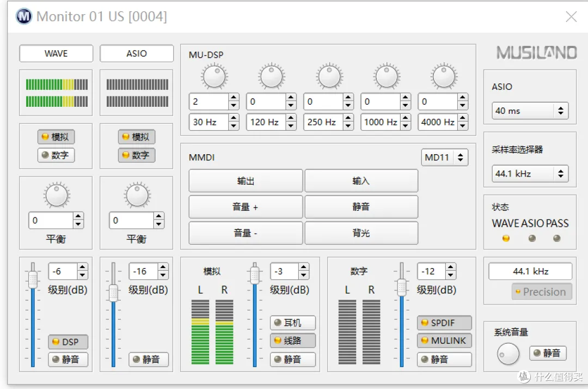This screenshot has width=588, height=389.
Task: Adjust the digital level -12 dB stepper
Action: tap(451, 271)
